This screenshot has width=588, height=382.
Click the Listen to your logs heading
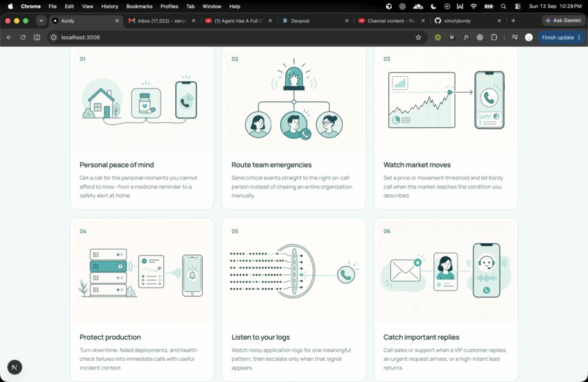260,337
